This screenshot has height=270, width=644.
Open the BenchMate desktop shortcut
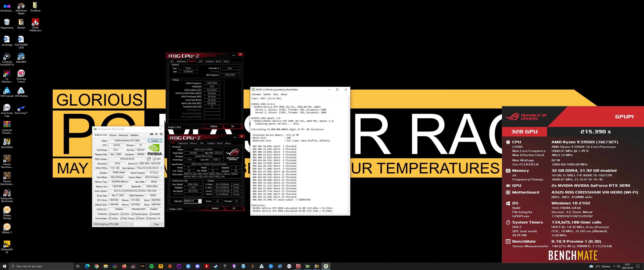(x=7, y=143)
